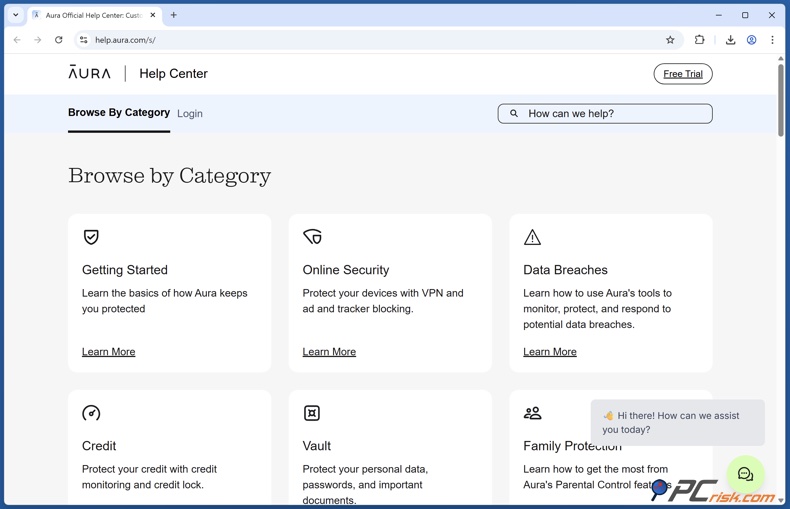Click the Credit gauge icon
790x509 pixels.
click(91, 413)
